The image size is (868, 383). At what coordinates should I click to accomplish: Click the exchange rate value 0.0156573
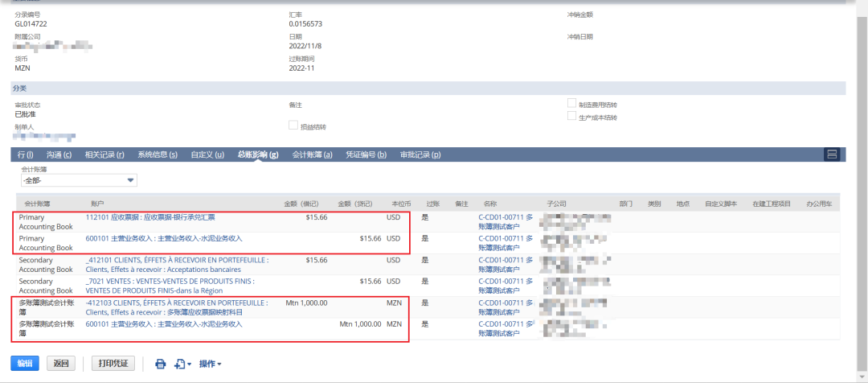(305, 24)
